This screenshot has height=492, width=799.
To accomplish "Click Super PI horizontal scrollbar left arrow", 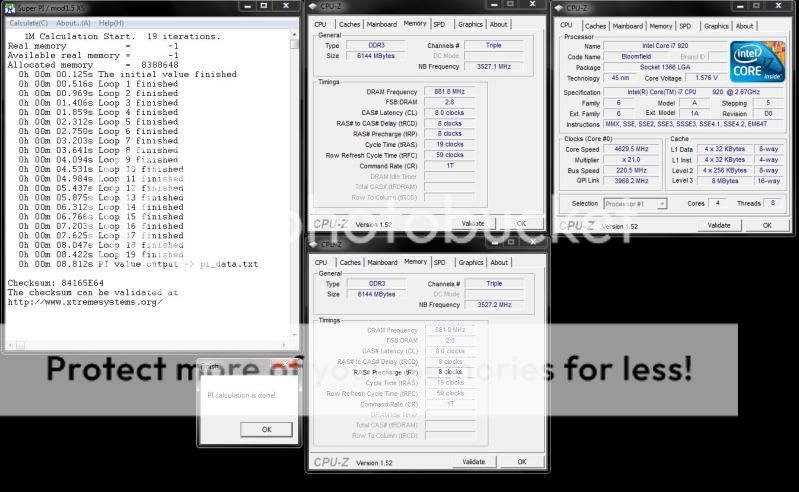I will 10,345.
